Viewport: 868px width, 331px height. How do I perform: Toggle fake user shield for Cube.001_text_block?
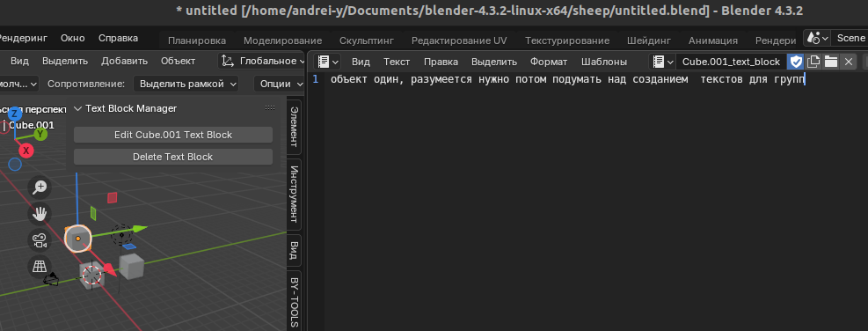point(796,62)
